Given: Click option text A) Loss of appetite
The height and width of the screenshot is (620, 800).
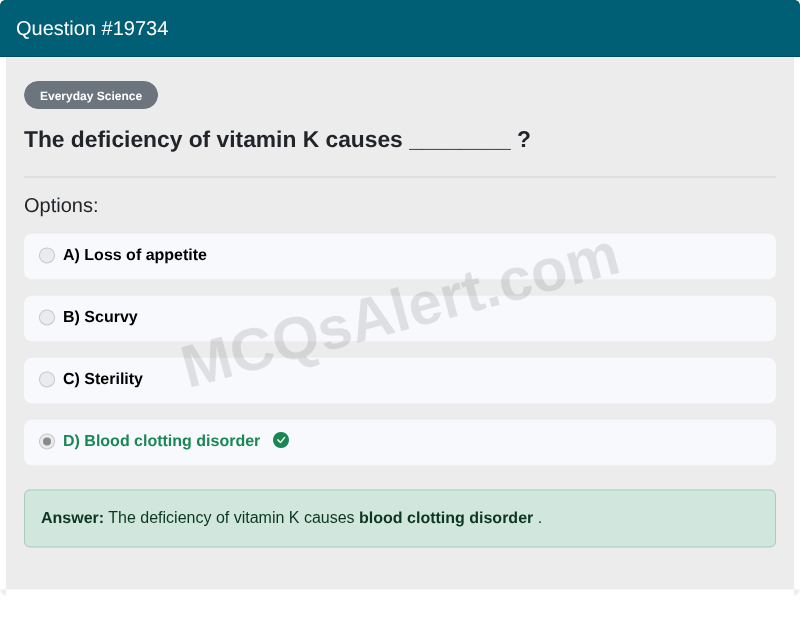Looking at the screenshot, I should 135,255.
